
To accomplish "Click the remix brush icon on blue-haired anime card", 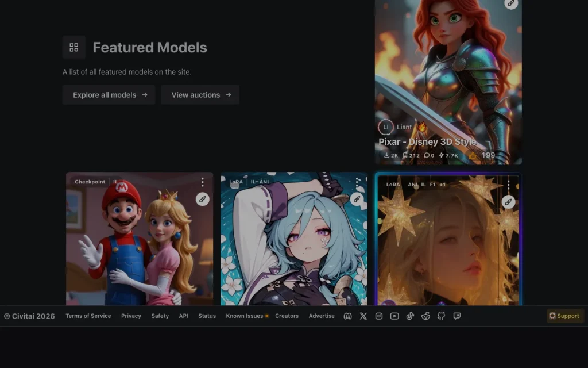I will tap(357, 199).
